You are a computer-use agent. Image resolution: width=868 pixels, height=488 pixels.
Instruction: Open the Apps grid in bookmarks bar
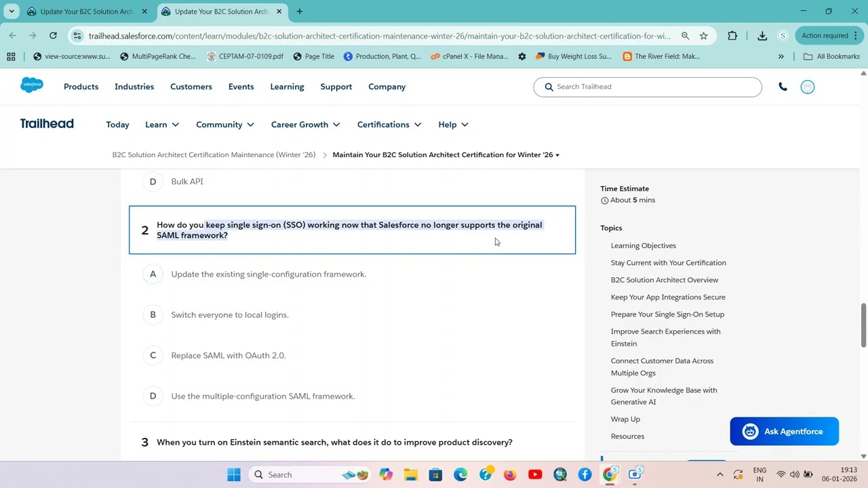coord(11,56)
